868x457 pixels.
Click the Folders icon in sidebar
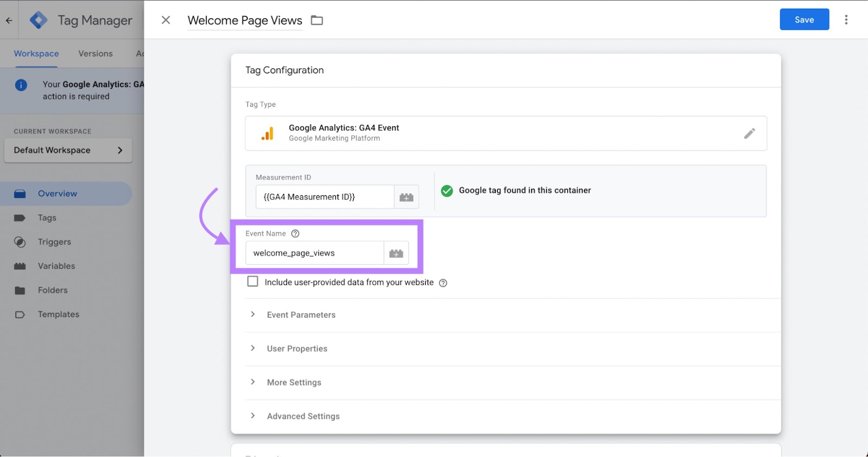click(x=20, y=291)
